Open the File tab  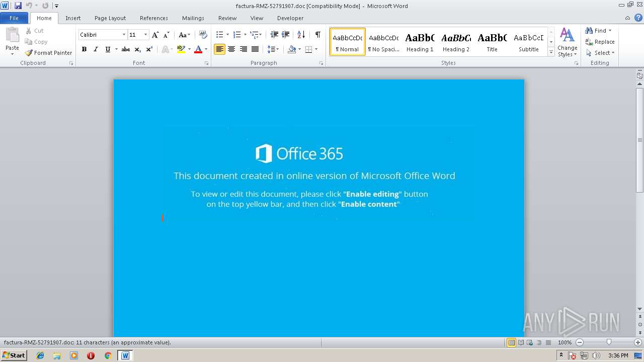pos(14,18)
